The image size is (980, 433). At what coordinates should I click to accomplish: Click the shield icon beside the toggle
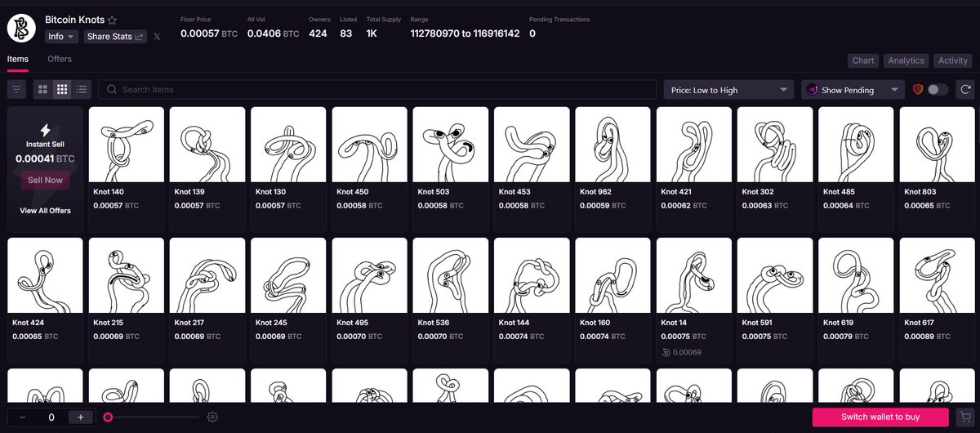tap(918, 89)
